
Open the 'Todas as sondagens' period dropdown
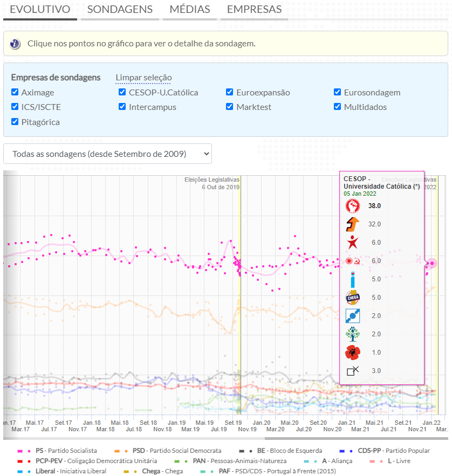[108, 154]
